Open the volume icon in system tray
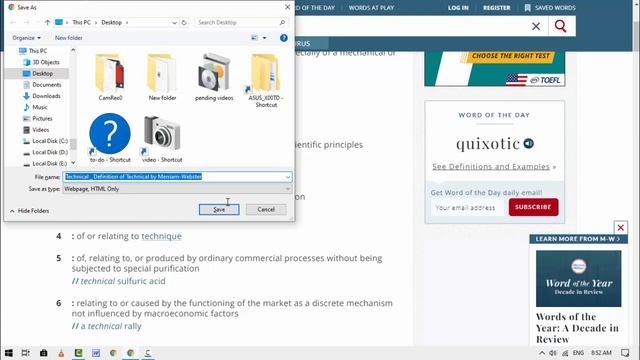This screenshot has height=360, width=640. (x=553, y=353)
